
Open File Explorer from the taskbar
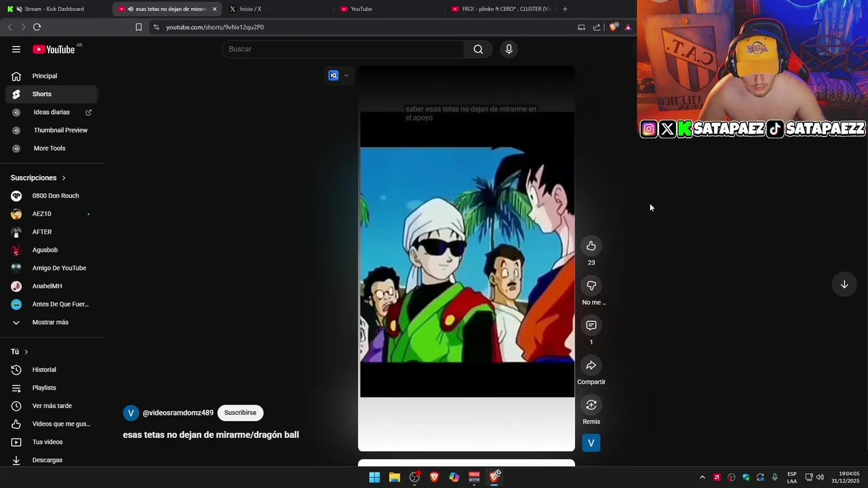[394, 477]
